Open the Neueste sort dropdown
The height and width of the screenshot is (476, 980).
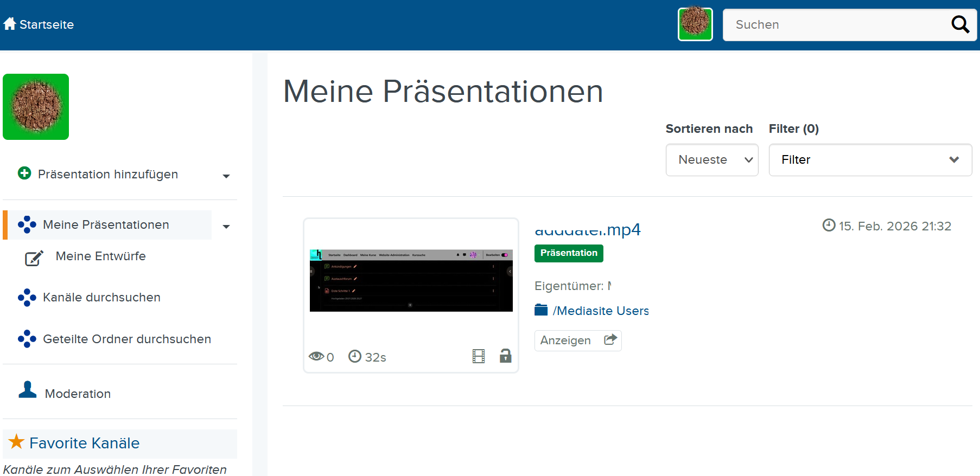pyautogui.click(x=711, y=160)
